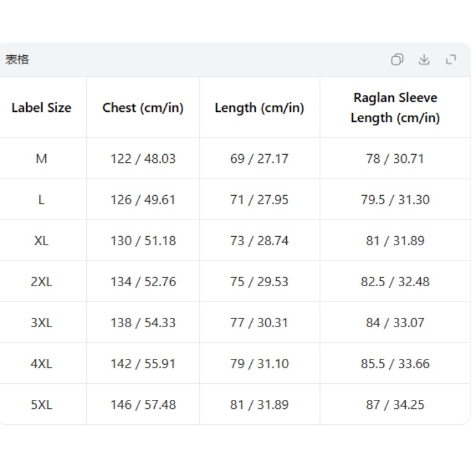
Task: Click chest value 142 / 55.91
Action: pyautogui.click(x=143, y=364)
